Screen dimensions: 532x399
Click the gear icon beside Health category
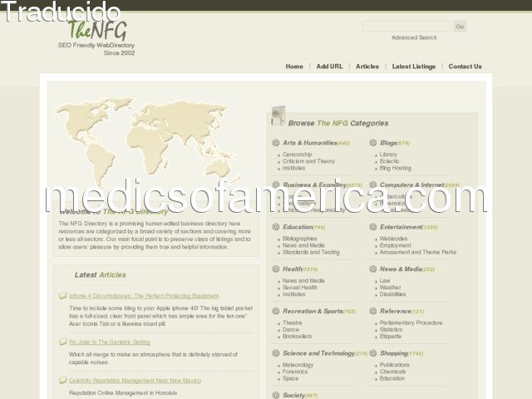point(276,269)
